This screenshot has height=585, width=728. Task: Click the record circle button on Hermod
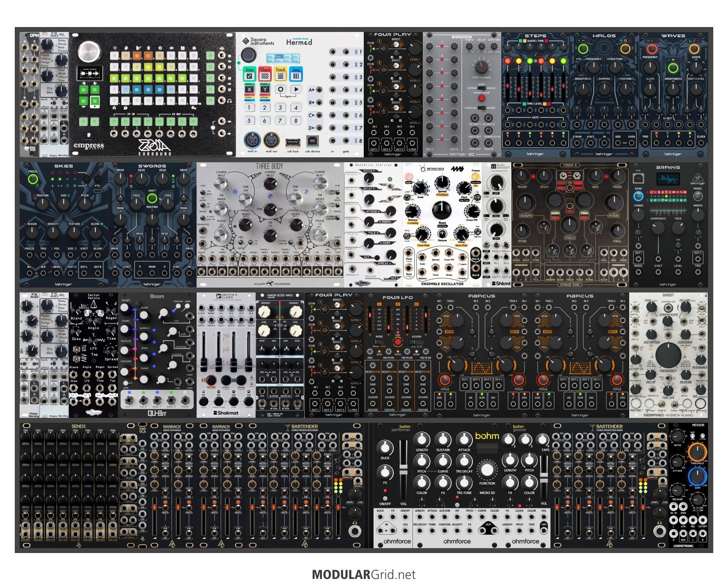pyautogui.click(x=280, y=89)
